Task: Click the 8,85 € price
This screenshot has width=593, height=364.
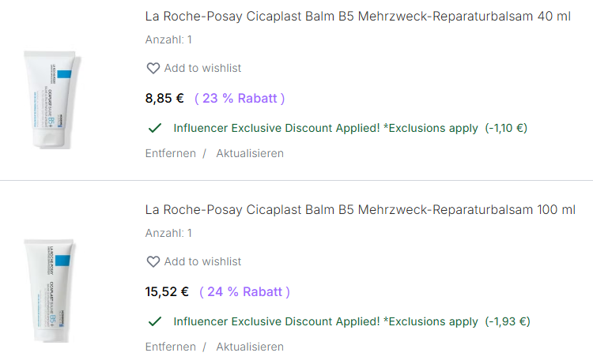Action: [164, 99]
